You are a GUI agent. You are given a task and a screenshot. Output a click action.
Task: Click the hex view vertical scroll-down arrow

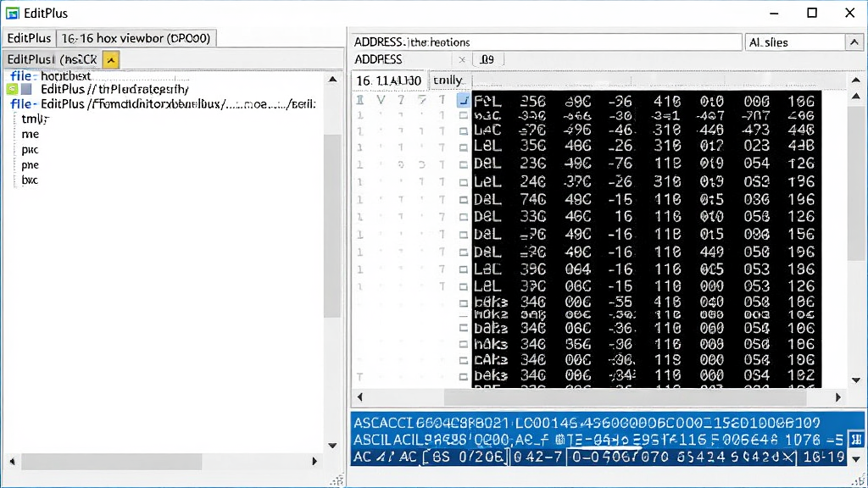pyautogui.click(x=856, y=380)
